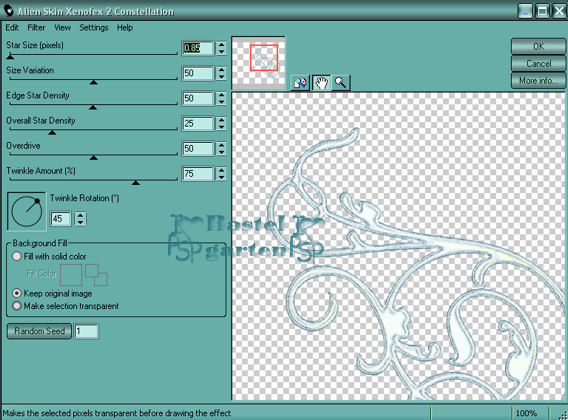
Task: Click the Overall Star Density slider handle
Action: pos(52,132)
